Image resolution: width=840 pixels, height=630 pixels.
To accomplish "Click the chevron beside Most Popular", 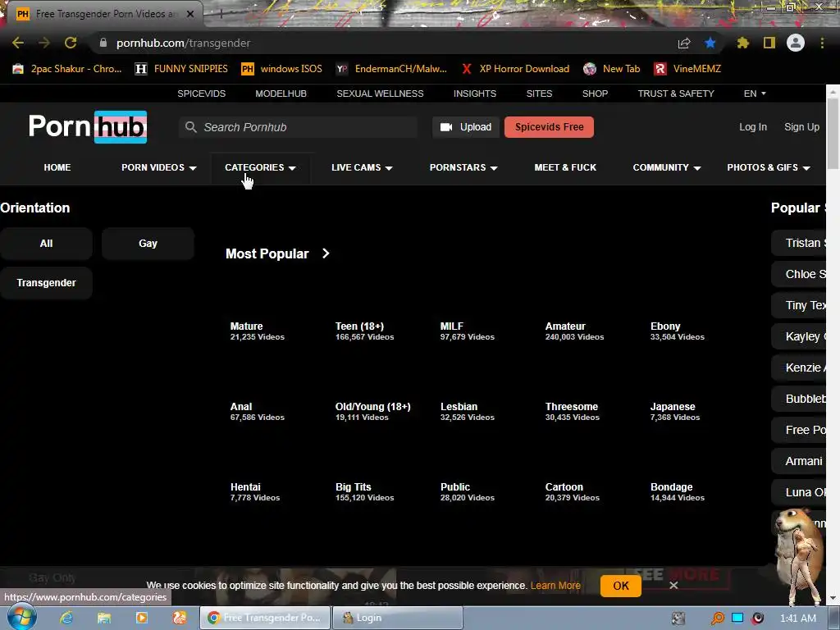I will pos(326,253).
